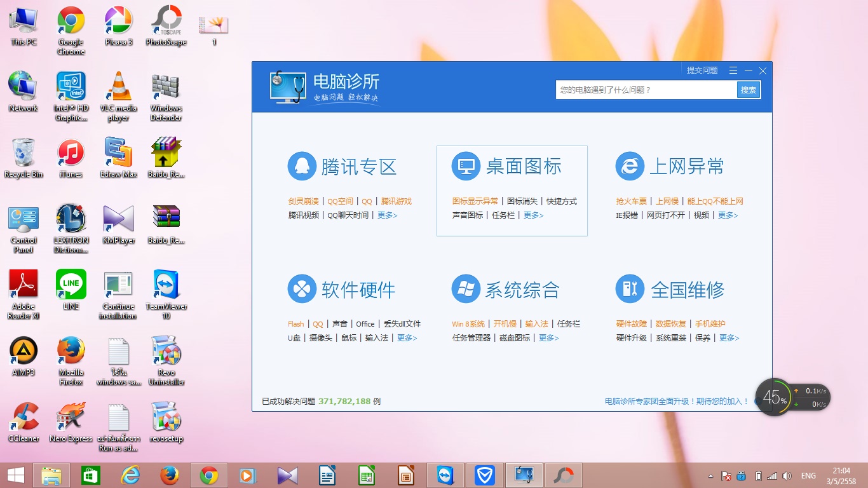This screenshot has height=488, width=868.
Task: Click the Internet Explorer icon beside 上网异常
Action: pos(630,166)
